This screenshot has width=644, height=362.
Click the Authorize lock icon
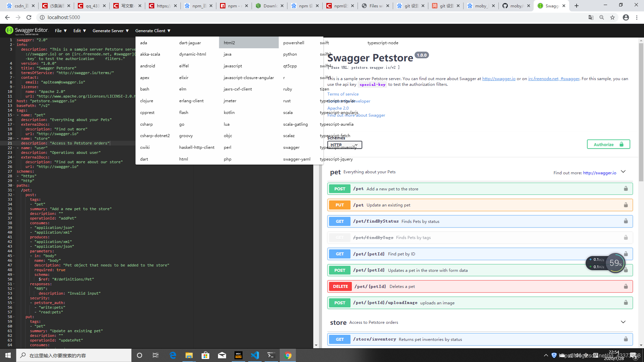coord(622,144)
